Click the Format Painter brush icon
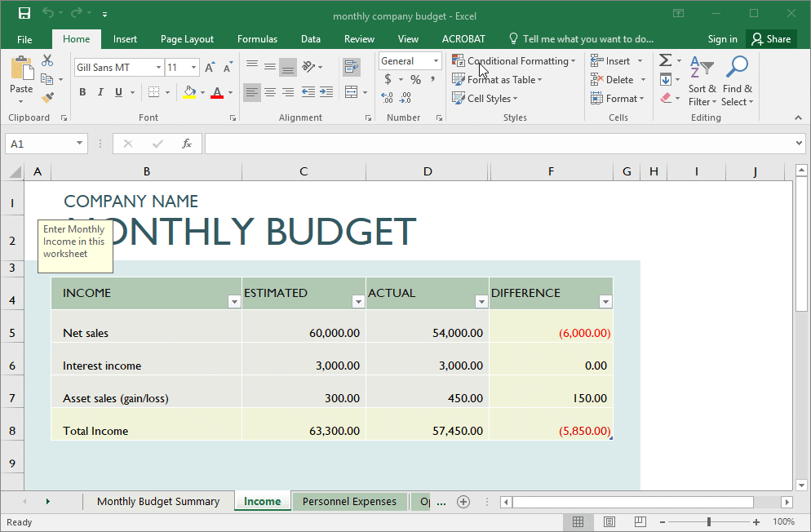This screenshot has height=532, width=811. (47, 98)
